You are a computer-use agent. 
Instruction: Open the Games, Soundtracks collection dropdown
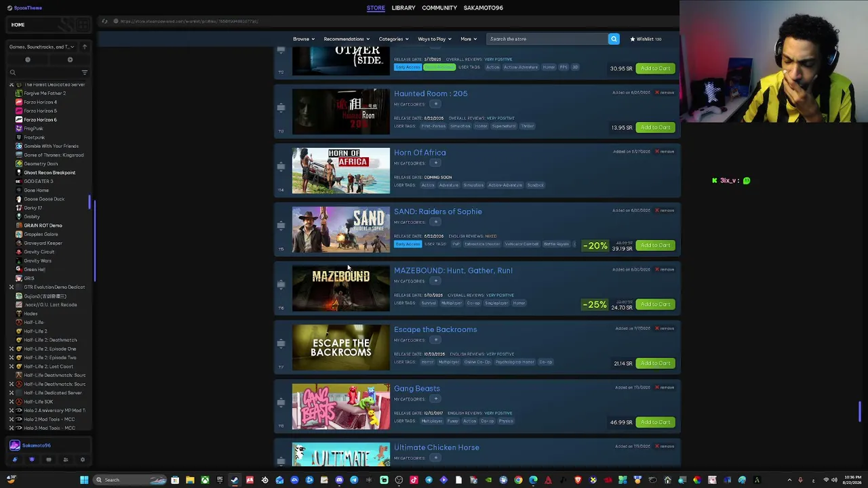click(41, 47)
